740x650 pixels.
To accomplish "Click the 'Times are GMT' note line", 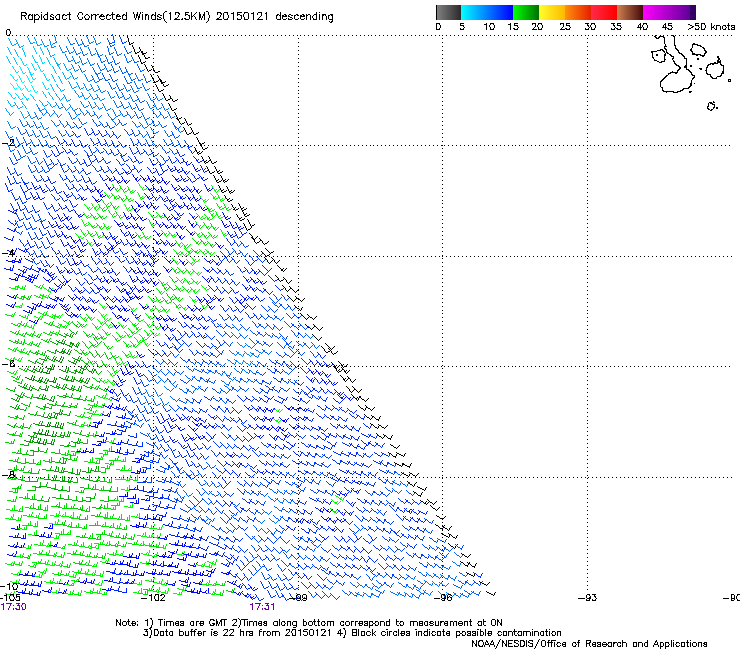I will pyautogui.click(x=309, y=623).
